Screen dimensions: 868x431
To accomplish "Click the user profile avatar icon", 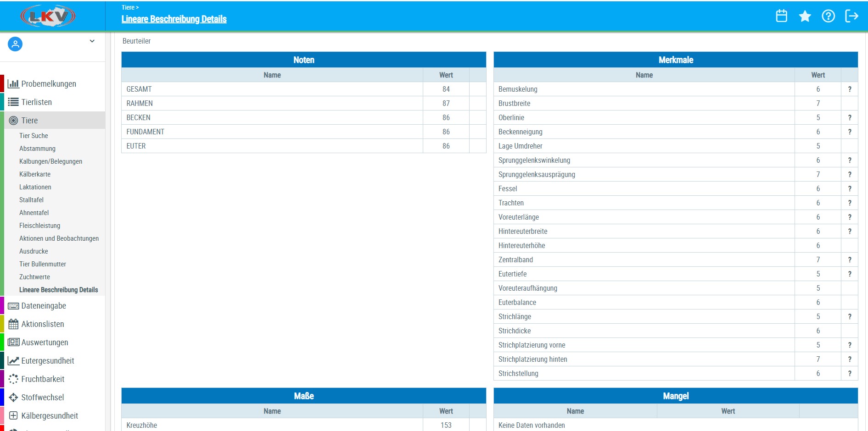I will 15,44.
